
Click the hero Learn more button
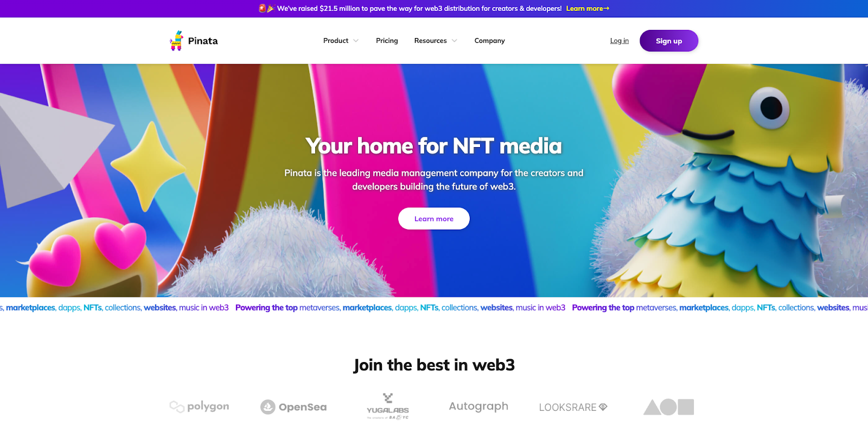(x=434, y=219)
